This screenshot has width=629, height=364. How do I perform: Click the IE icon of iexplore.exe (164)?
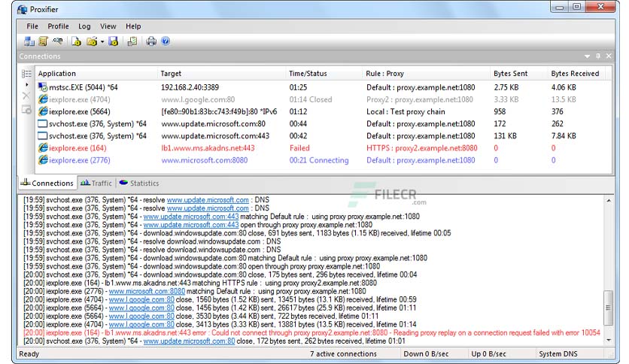point(43,147)
